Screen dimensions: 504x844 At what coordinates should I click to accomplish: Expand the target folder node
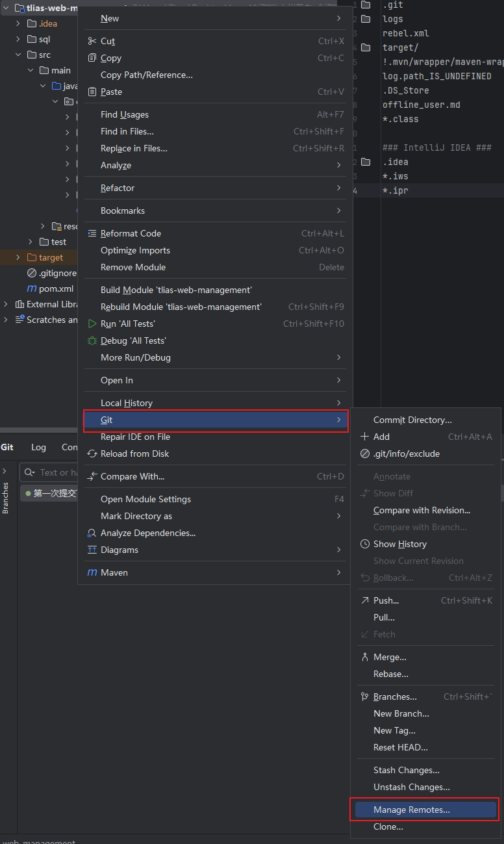(x=18, y=257)
